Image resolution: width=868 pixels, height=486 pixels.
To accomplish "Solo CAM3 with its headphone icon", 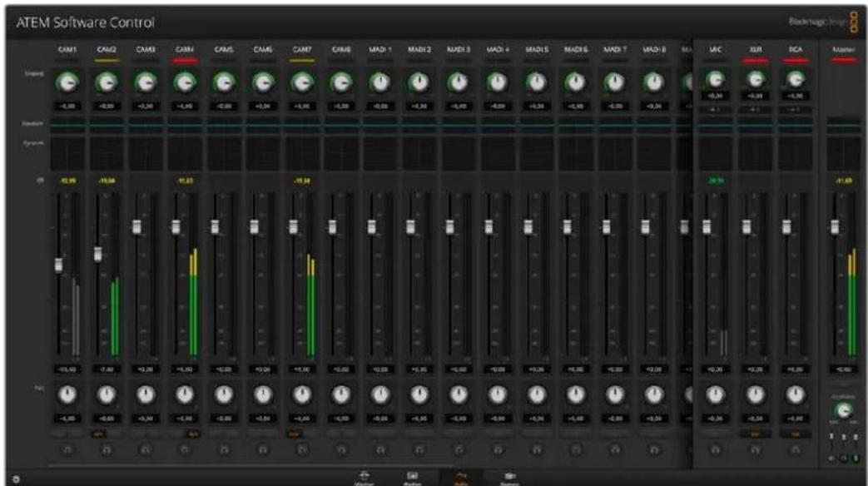I will click(x=146, y=450).
